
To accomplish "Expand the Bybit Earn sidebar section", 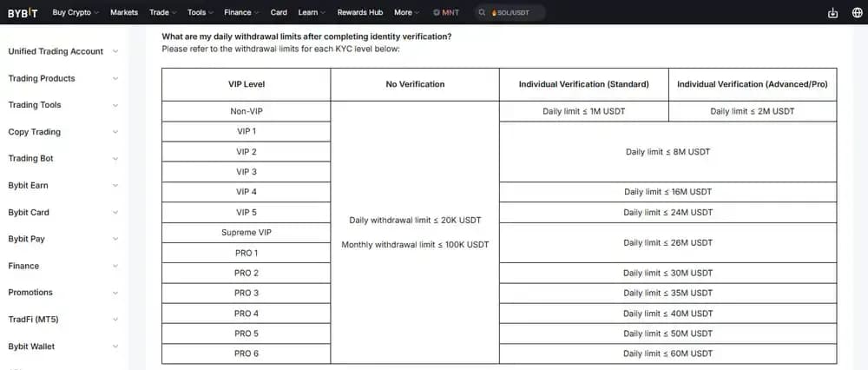I will pos(62,186).
